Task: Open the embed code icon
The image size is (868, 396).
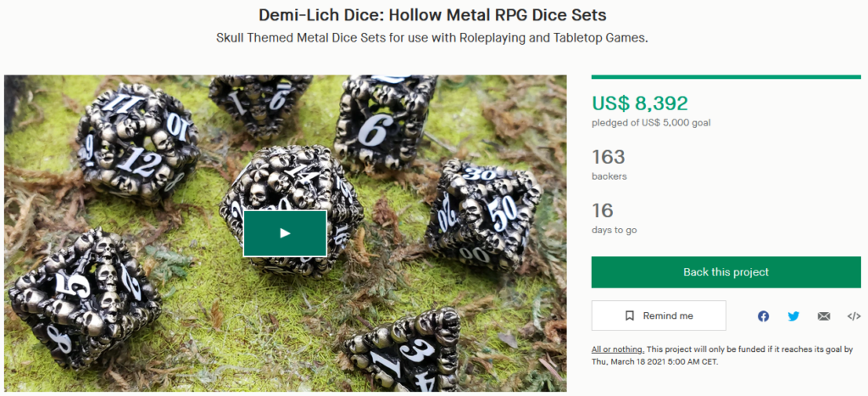Action: (854, 316)
